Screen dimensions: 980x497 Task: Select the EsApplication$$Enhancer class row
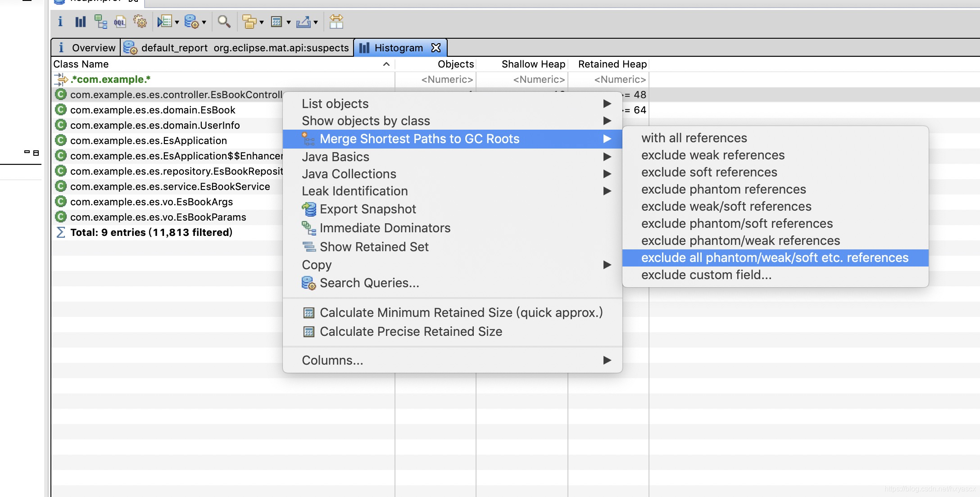point(168,156)
